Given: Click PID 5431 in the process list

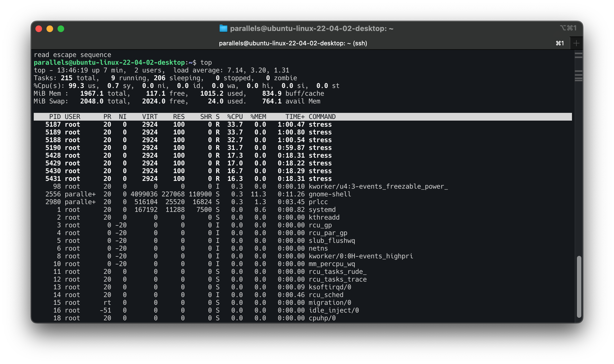Looking at the screenshot, I should 53,179.
